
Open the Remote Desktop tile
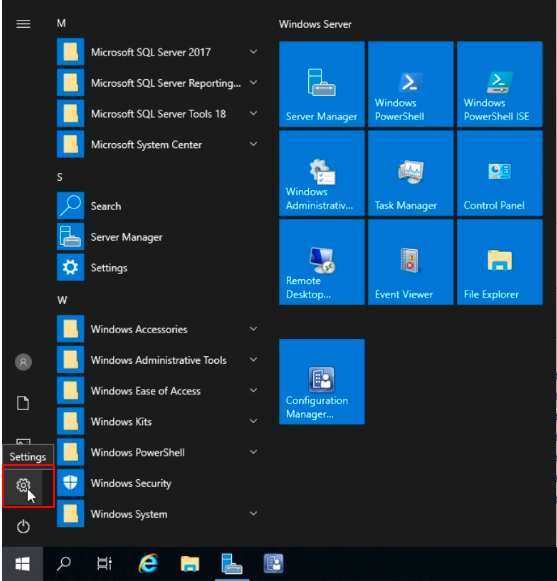(322, 262)
